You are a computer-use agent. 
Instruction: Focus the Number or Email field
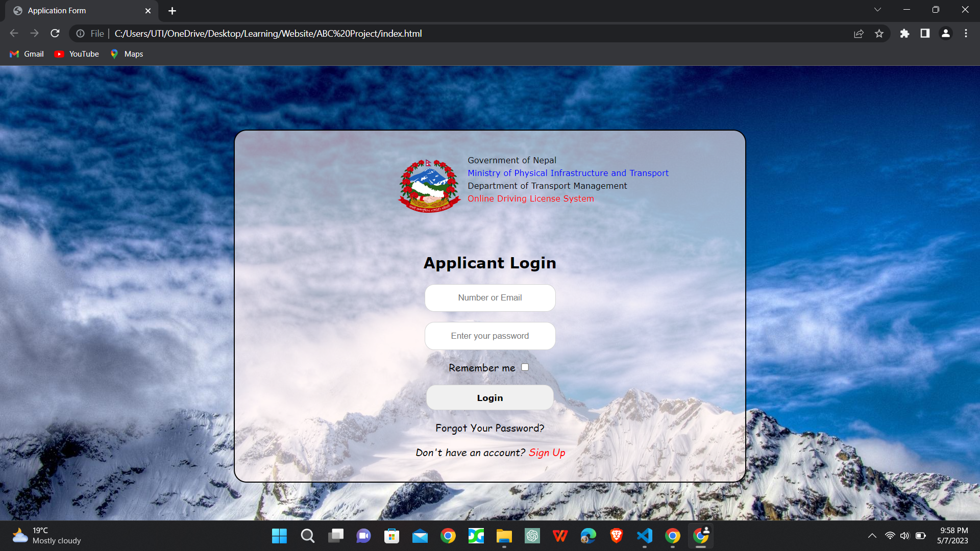pyautogui.click(x=489, y=298)
